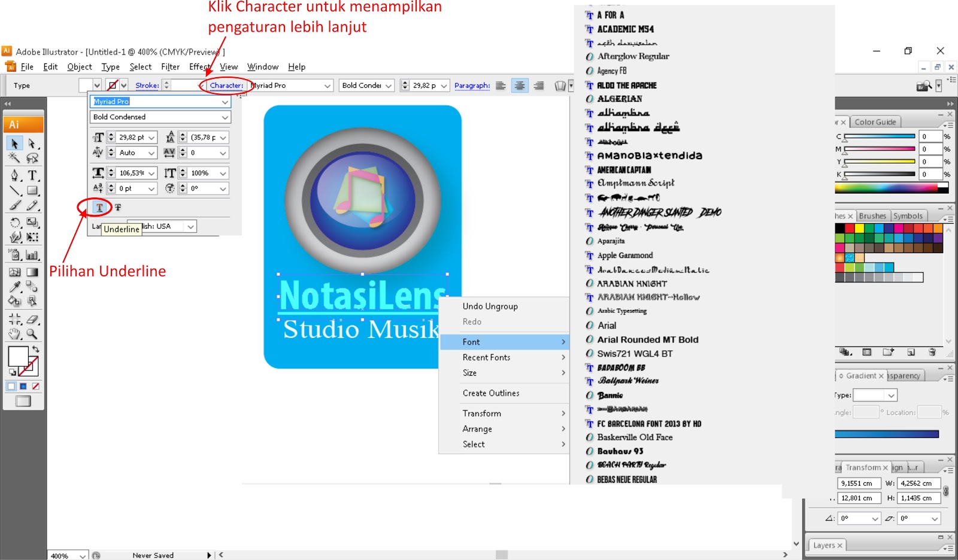Open the 29,82 pt font size dropdown in panel
This screenshot has height=560, width=958.
coord(151,138)
